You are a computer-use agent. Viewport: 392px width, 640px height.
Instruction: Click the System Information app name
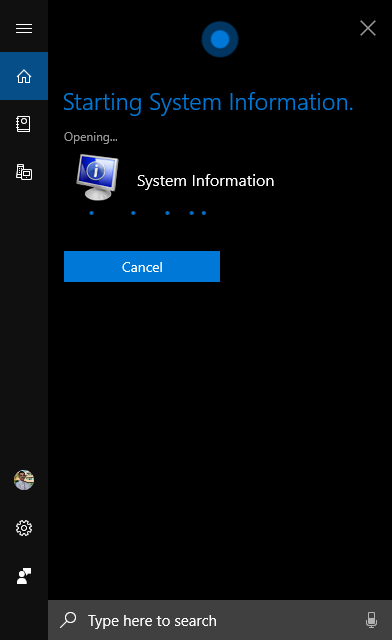tap(205, 181)
